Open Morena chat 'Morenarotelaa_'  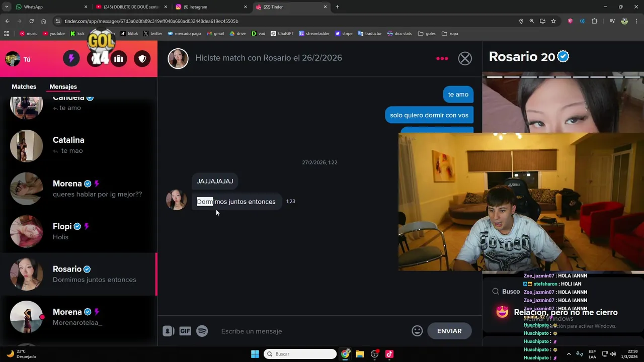78,317
